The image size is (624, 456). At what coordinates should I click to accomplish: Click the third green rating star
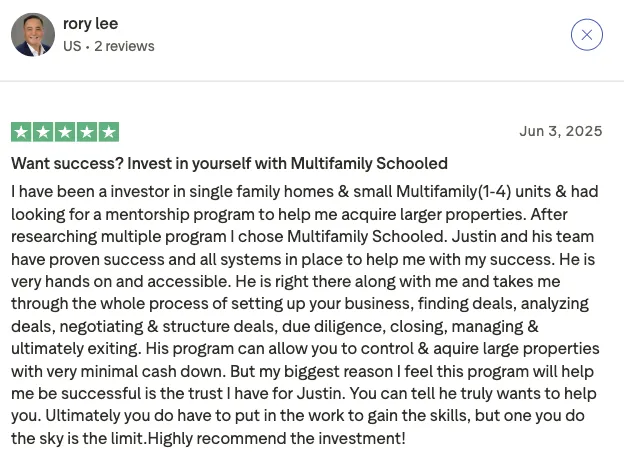65,132
